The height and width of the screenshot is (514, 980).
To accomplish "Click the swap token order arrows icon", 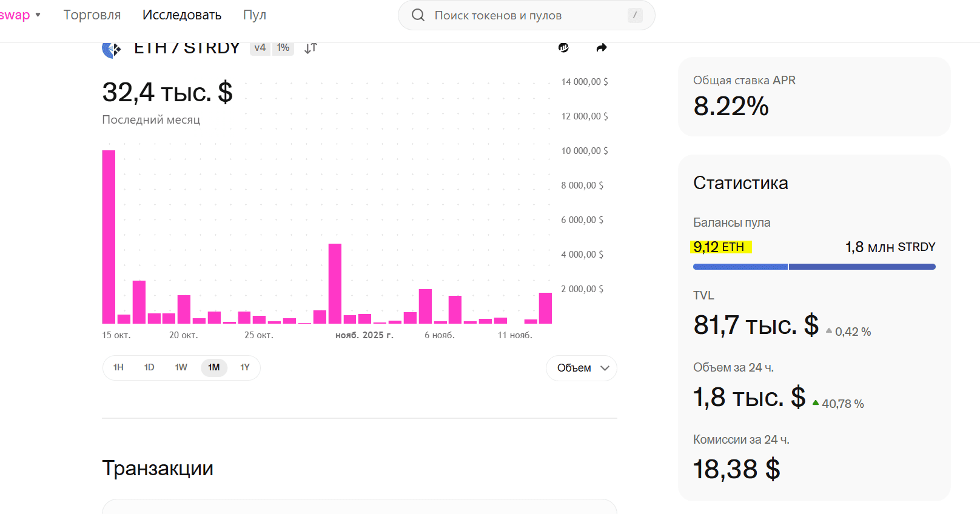I will 310,48.
